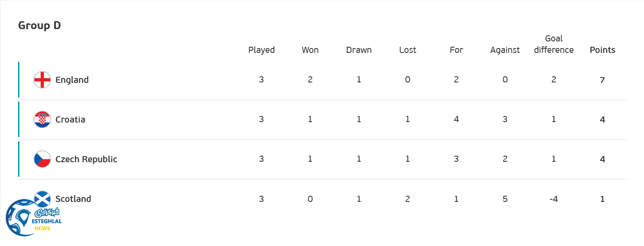Click the Esteghlal News logo
The image size is (644, 246).
(33, 219)
